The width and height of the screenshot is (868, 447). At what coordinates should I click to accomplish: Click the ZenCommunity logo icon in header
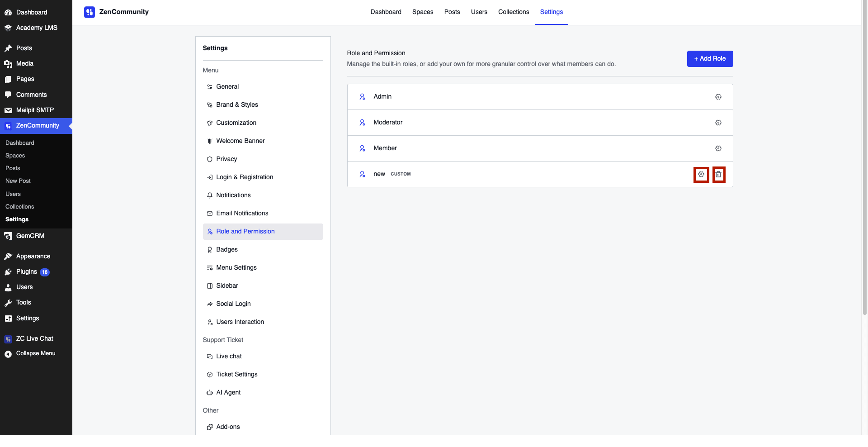click(90, 12)
